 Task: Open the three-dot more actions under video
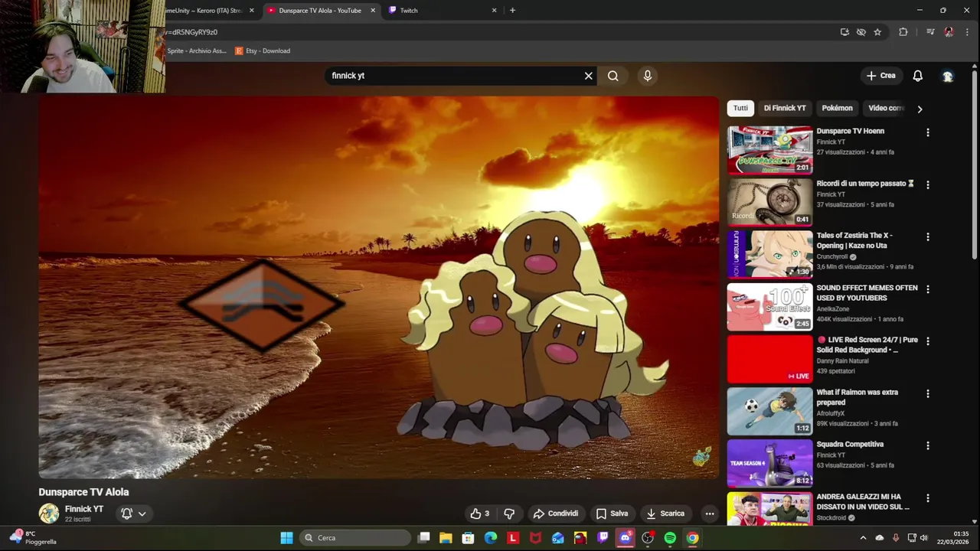(710, 514)
